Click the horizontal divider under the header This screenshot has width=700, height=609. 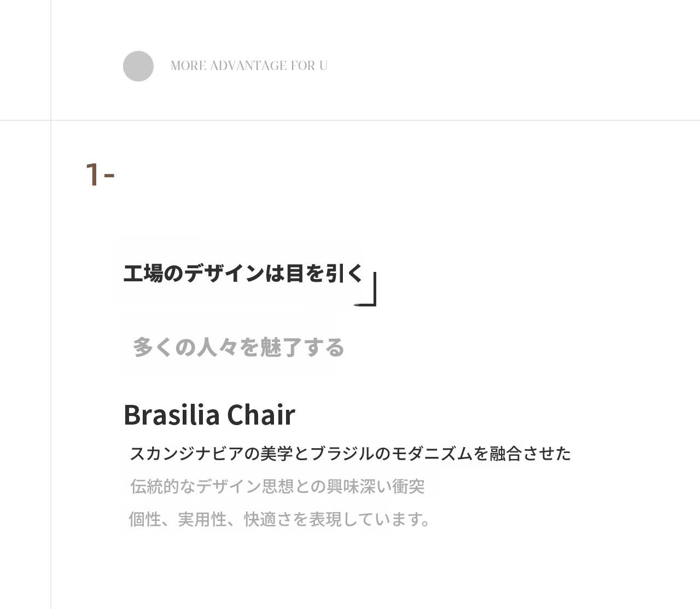(x=350, y=120)
